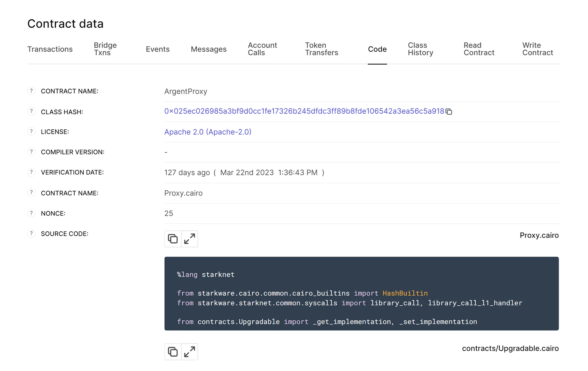Open the class hash link

[304, 111]
